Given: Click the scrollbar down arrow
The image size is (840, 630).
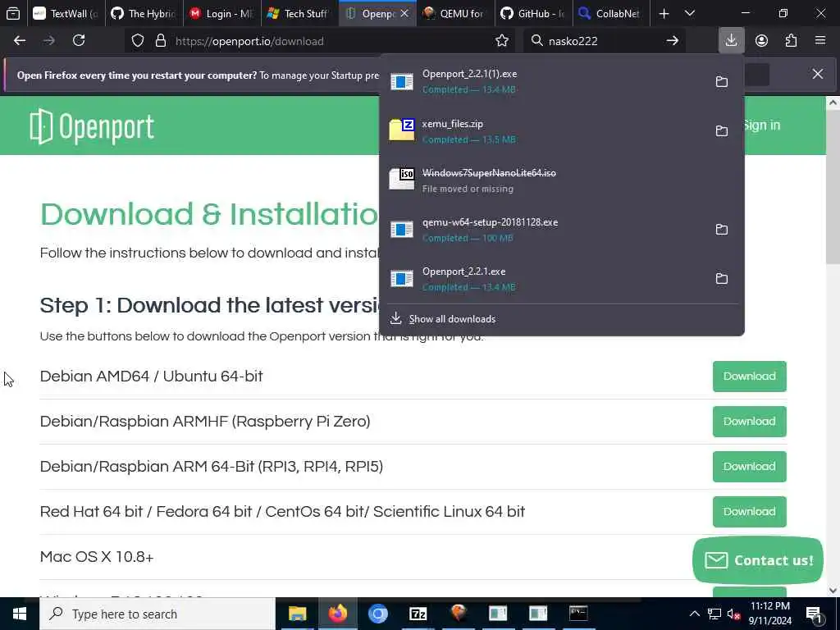Looking at the screenshot, I should (833, 591).
